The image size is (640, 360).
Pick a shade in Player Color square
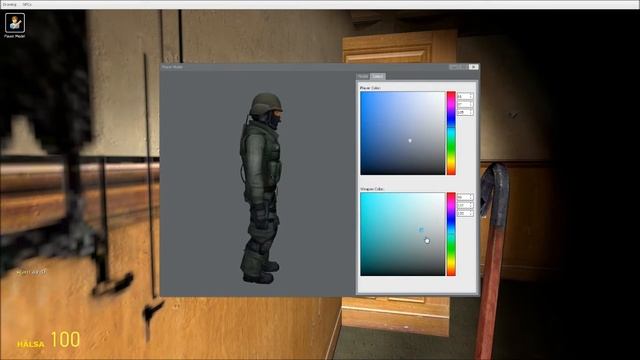(x=402, y=133)
